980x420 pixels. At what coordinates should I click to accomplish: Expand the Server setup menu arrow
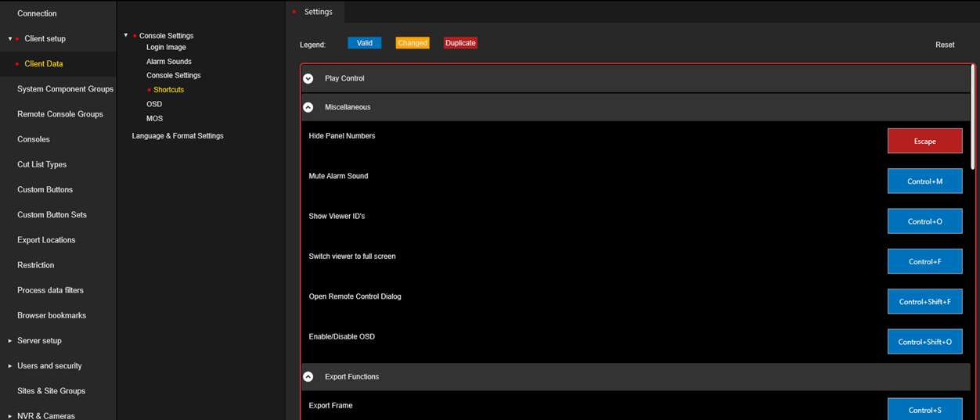pyautogui.click(x=10, y=341)
